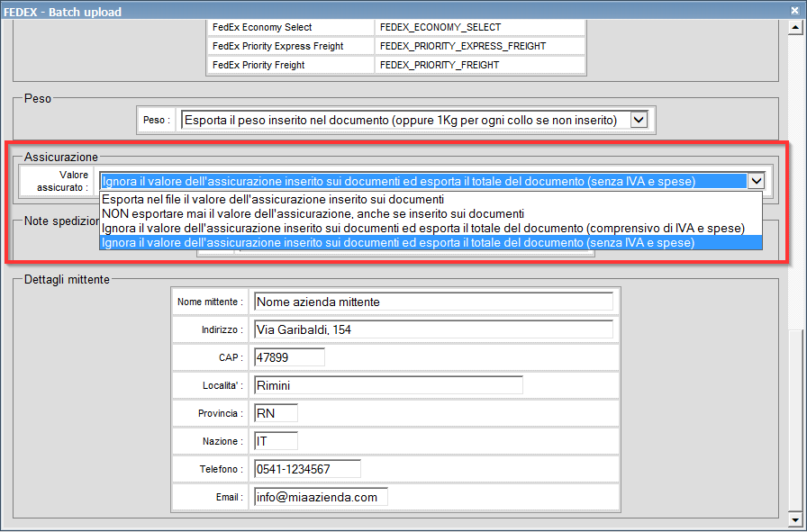
Task: Choose option 'comprensivo di IVA e spese'
Action: pos(431,228)
